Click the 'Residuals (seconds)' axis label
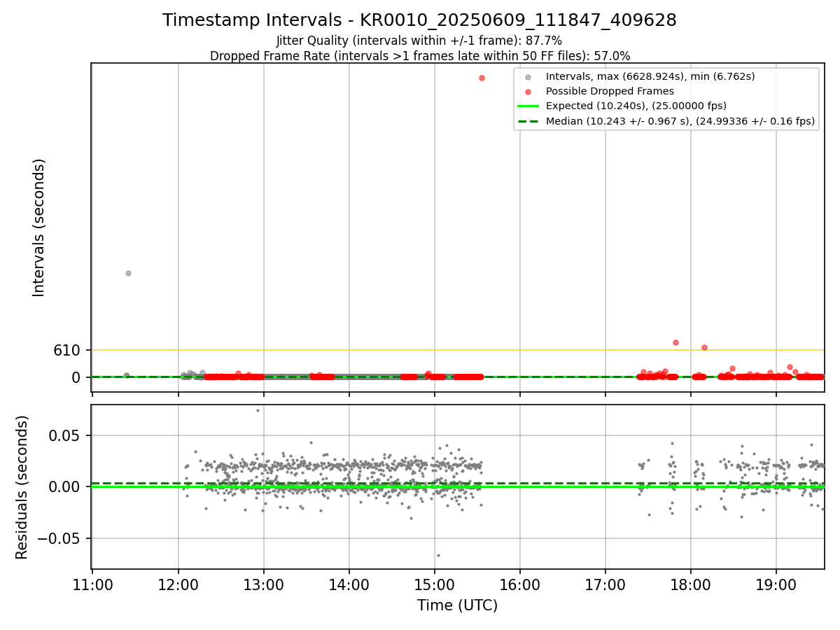This screenshot has height=630, width=840. pyautogui.click(x=22, y=487)
